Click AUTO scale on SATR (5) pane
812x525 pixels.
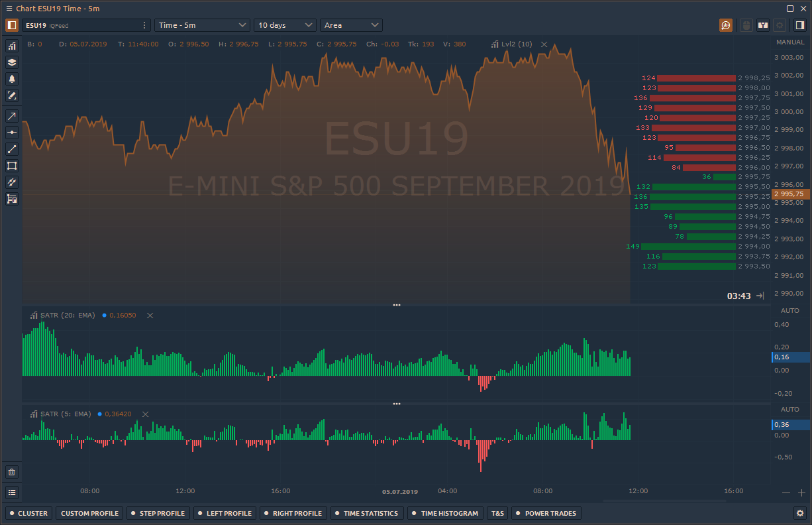click(790, 409)
